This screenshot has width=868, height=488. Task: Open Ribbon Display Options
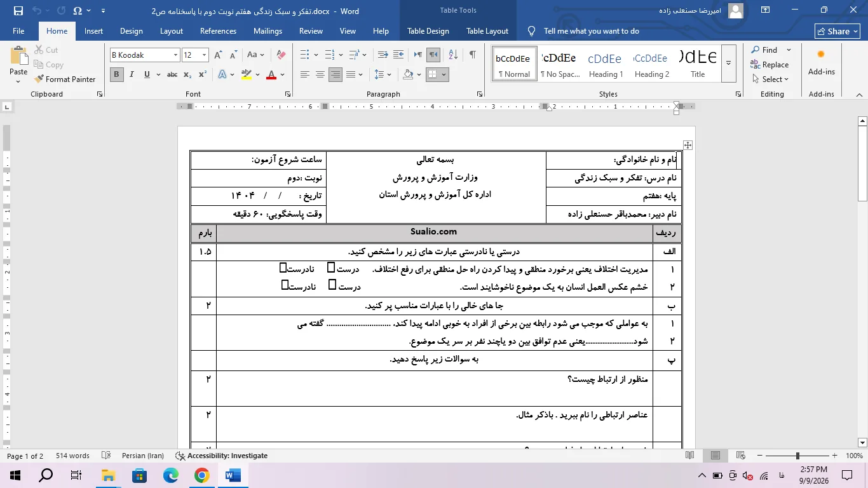coord(765,10)
